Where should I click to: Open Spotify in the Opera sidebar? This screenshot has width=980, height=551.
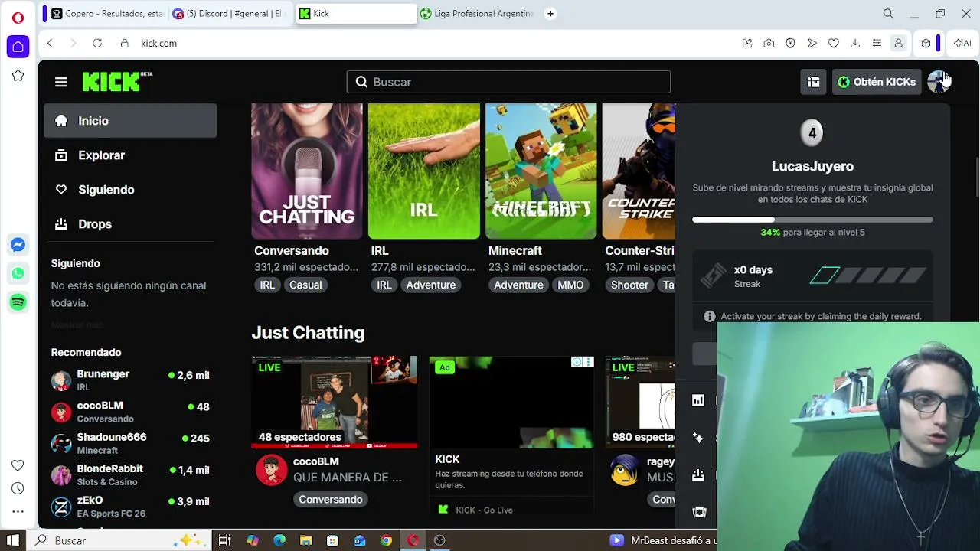tap(18, 302)
